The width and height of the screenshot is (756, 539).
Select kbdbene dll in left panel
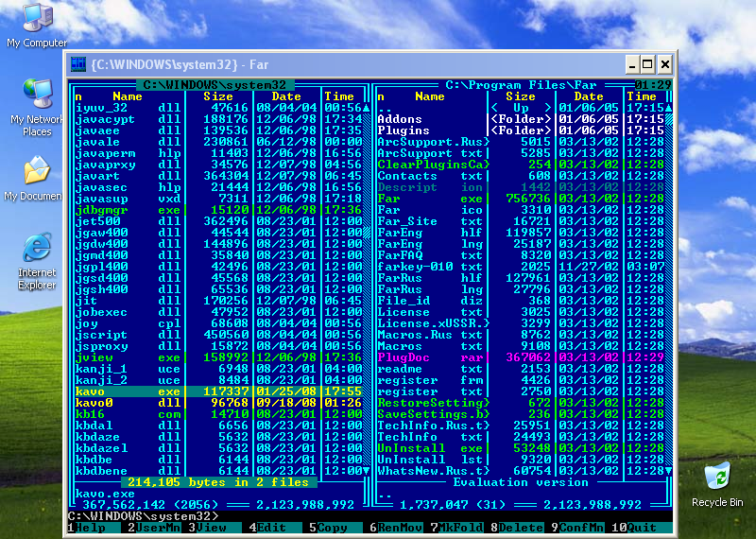[218, 471]
